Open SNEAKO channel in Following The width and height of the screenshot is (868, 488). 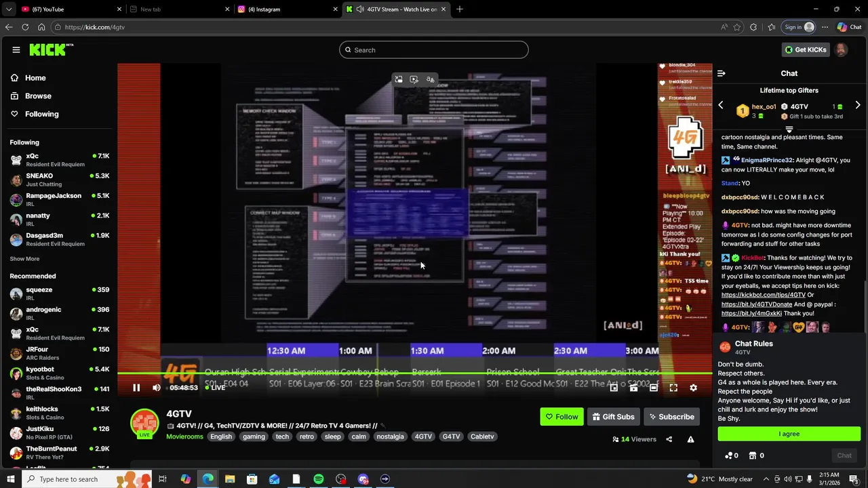(58, 180)
